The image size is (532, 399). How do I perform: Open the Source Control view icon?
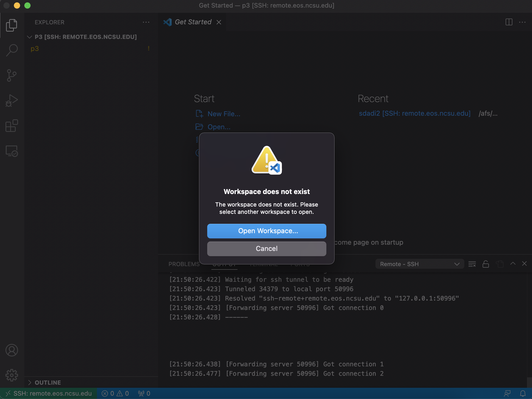12,75
